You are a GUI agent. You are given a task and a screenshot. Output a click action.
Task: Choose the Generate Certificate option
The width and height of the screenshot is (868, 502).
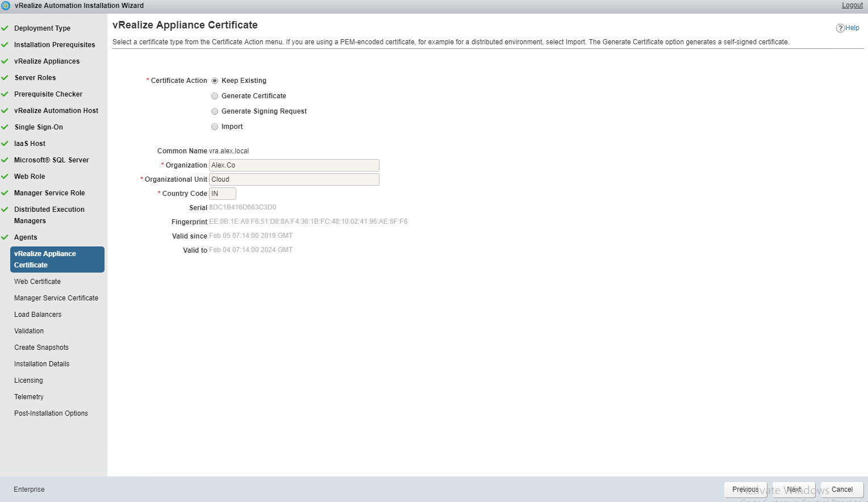pyautogui.click(x=215, y=96)
